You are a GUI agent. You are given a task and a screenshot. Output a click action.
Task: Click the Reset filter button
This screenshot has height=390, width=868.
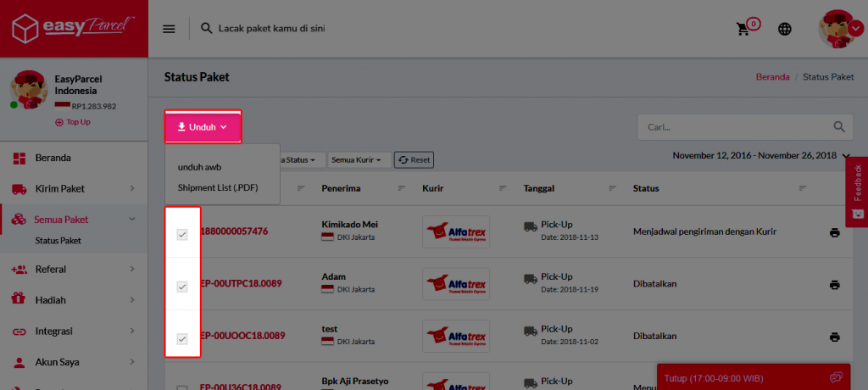point(415,159)
